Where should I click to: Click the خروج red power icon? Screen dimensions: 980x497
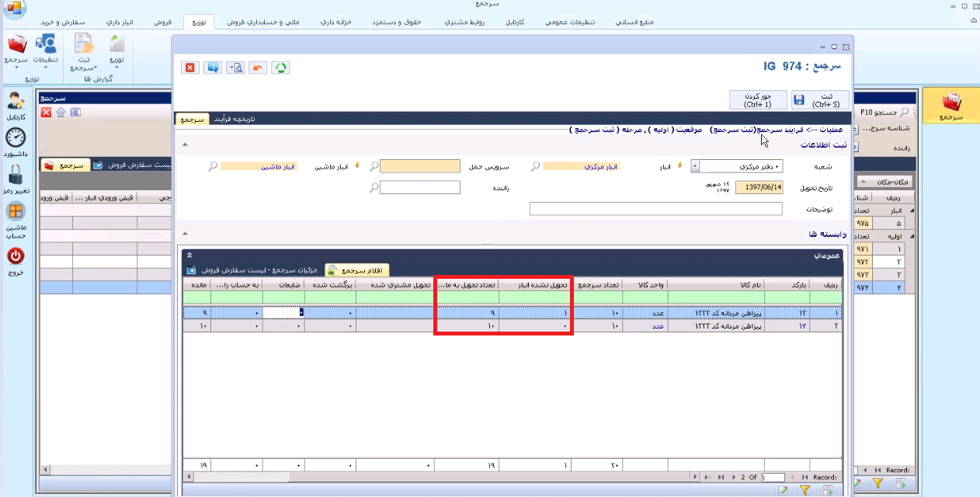(x=16, y=255)
